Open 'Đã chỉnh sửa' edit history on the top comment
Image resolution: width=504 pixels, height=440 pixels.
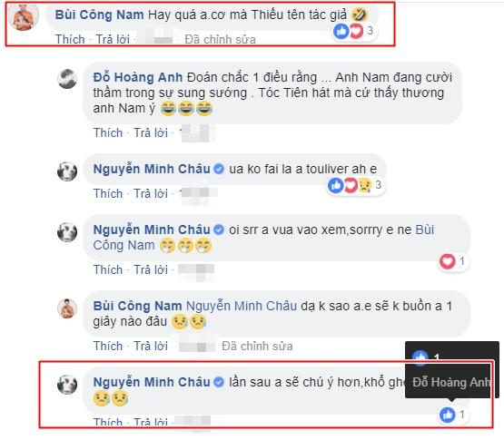point(221,40)
